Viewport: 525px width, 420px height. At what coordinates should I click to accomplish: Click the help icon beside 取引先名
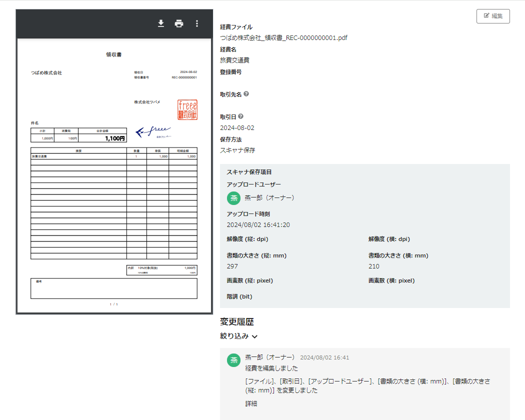[x=246, y=94]
